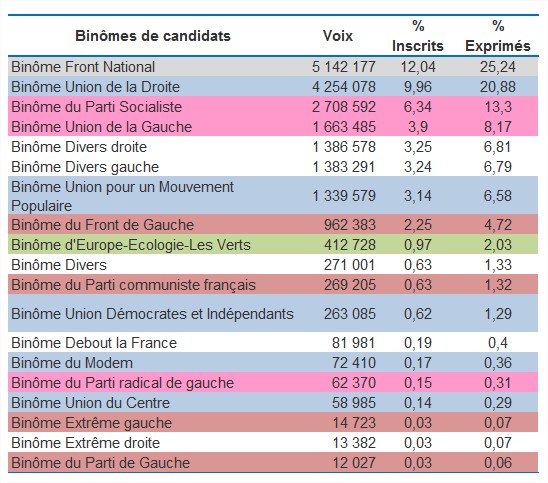This screenshot has width=548, height=483.
Task: Click Binôme Union pour un Mouvement Populaire
Action: (122, 196)
